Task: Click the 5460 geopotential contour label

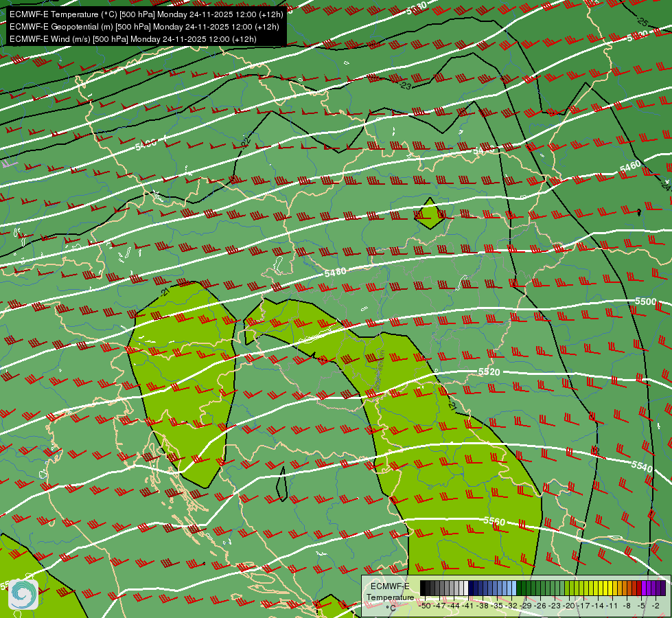Action: click(630, 166)
